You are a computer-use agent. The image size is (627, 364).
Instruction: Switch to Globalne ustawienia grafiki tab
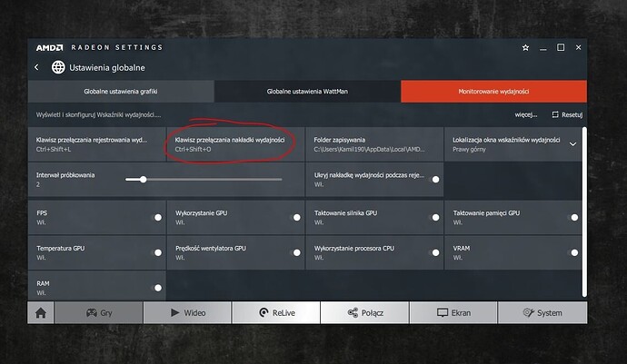(x=121, y=92)
